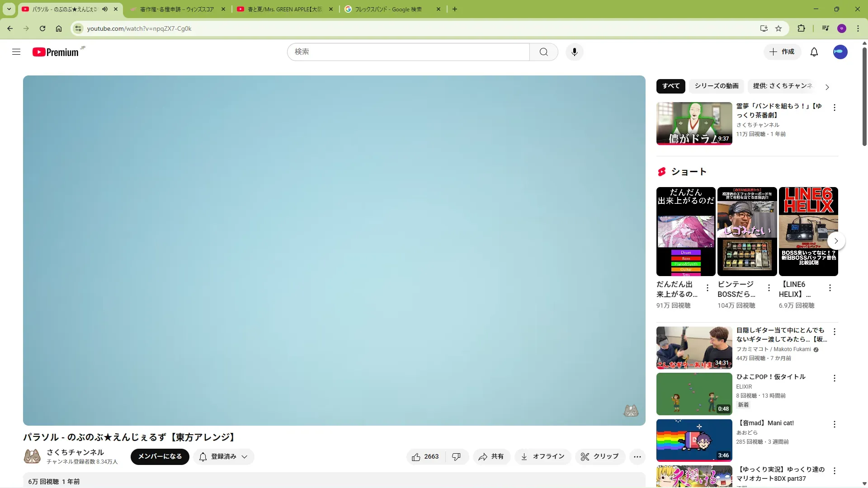Open the notifications bell
Viewport: 868px width, 488px height.
[x=814, y=52]
